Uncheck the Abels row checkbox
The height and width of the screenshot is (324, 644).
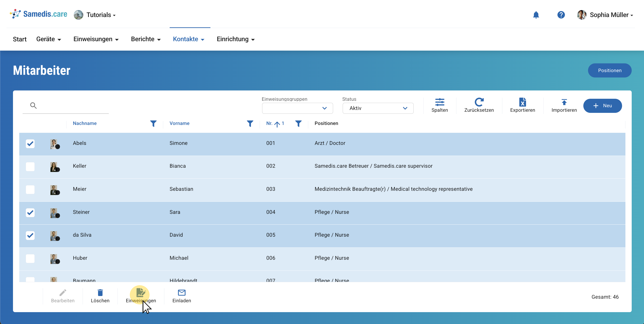pyautogui.click(x=30, y=144)
